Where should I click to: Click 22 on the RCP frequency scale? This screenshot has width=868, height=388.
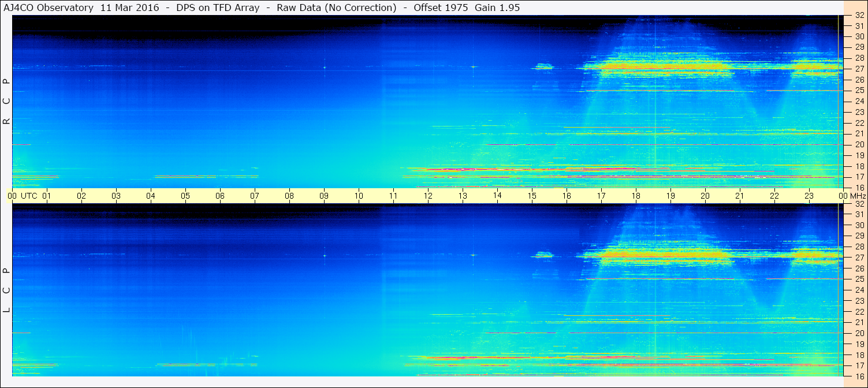tap(859, 123)
